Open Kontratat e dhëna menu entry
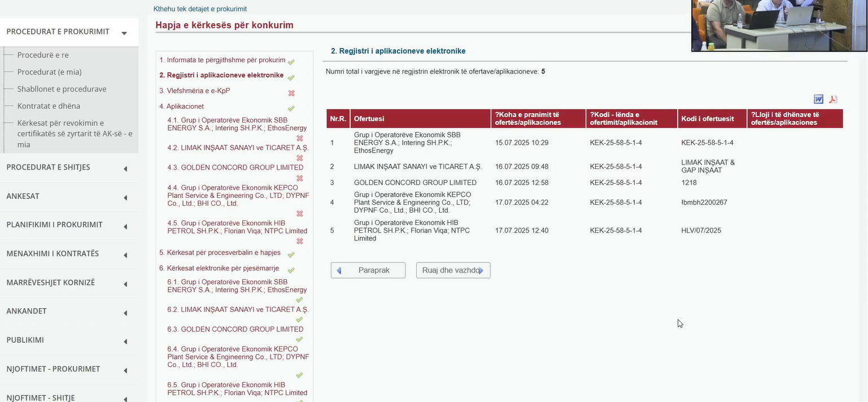Screen dimensions: 868x402 49,106
